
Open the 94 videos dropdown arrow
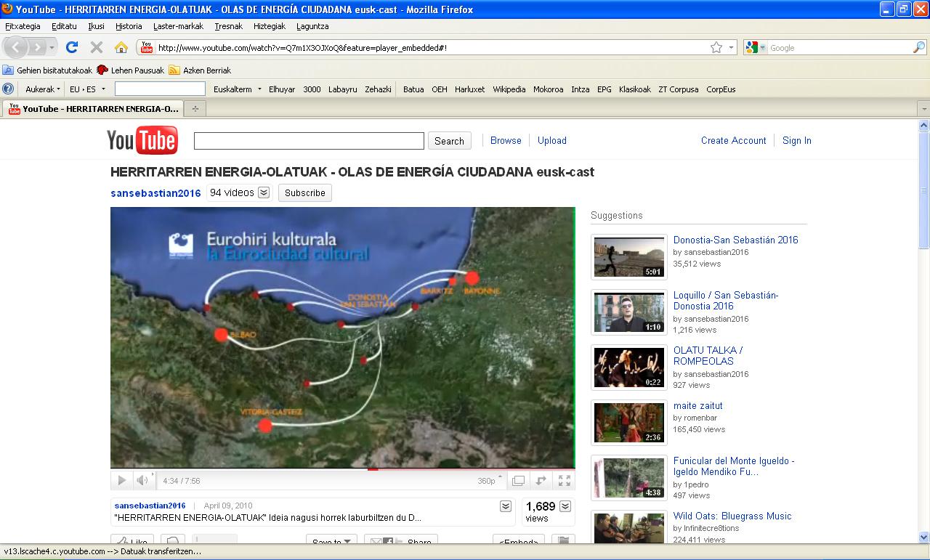(264, 192)
